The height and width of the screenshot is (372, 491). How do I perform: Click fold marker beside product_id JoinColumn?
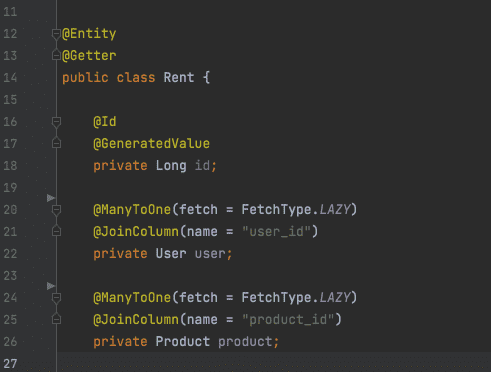(56, 319)
